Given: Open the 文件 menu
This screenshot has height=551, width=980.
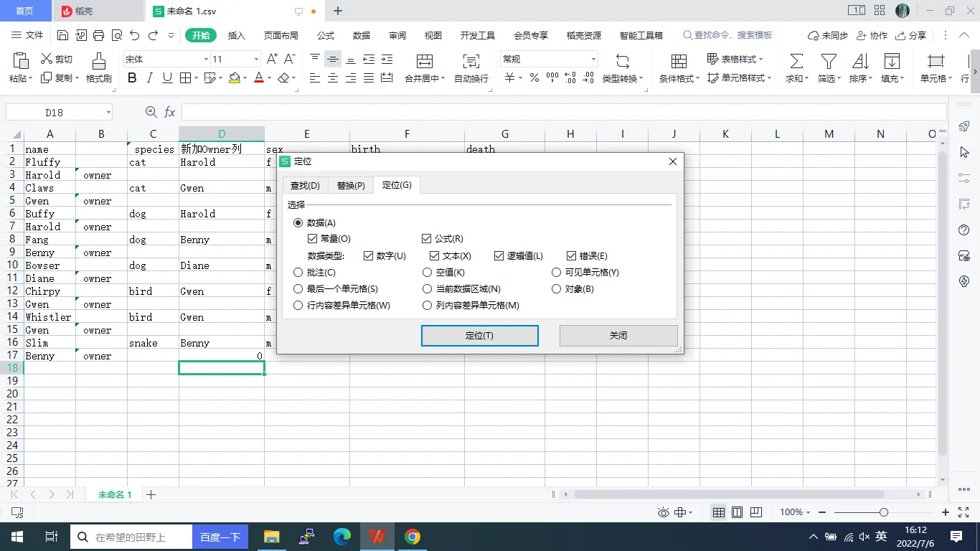Looking at the screenshot, I should tap(28, 35).
